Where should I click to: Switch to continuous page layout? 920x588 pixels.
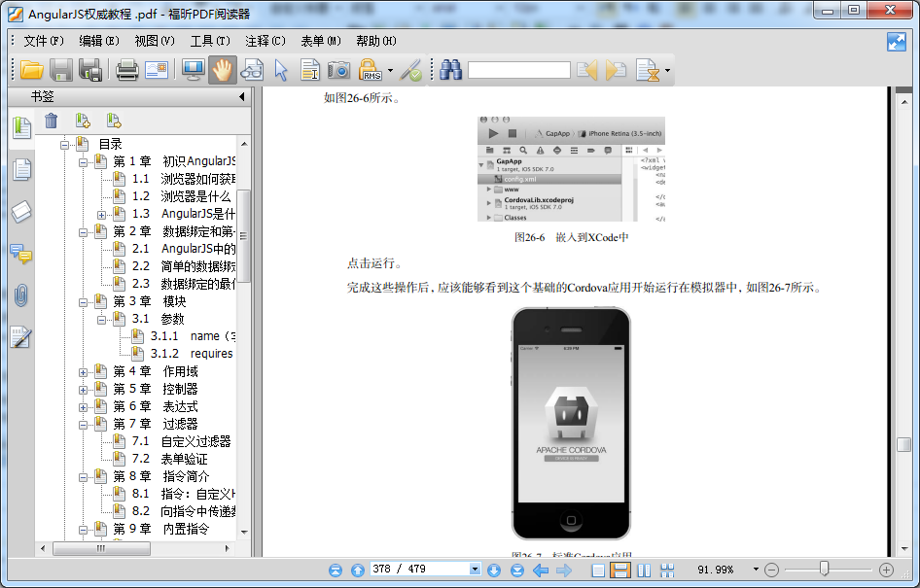pyautogui.click(x=620, y=570)
